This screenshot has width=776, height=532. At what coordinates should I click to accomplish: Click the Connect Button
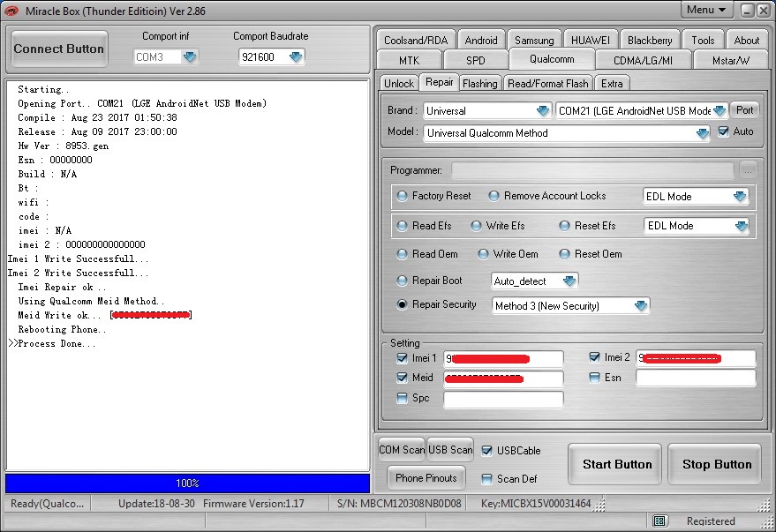59,49
